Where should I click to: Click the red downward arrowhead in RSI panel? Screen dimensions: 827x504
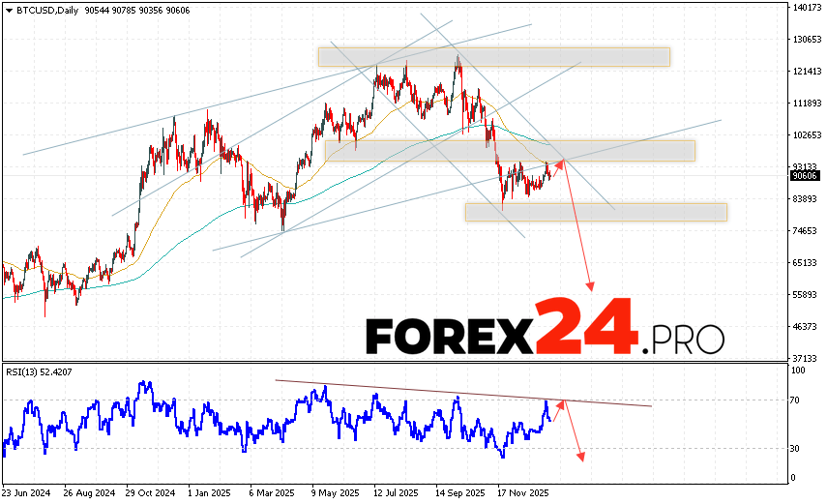(x=581, y=456)
